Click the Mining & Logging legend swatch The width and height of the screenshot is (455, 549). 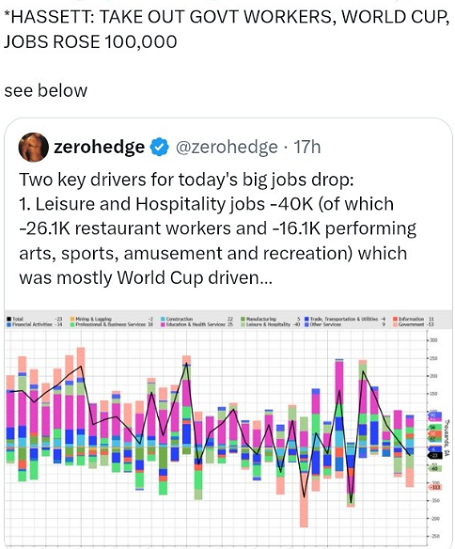pos(73,319)
